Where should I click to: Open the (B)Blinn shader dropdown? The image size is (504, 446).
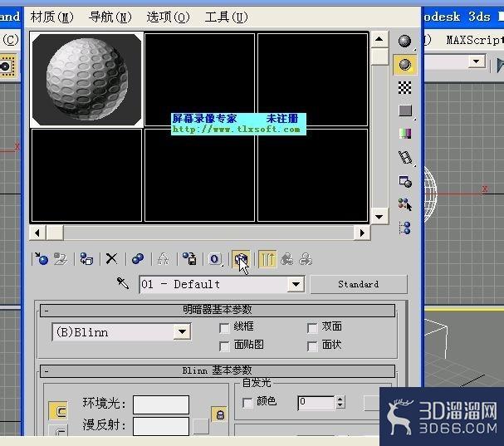[182, 332]
